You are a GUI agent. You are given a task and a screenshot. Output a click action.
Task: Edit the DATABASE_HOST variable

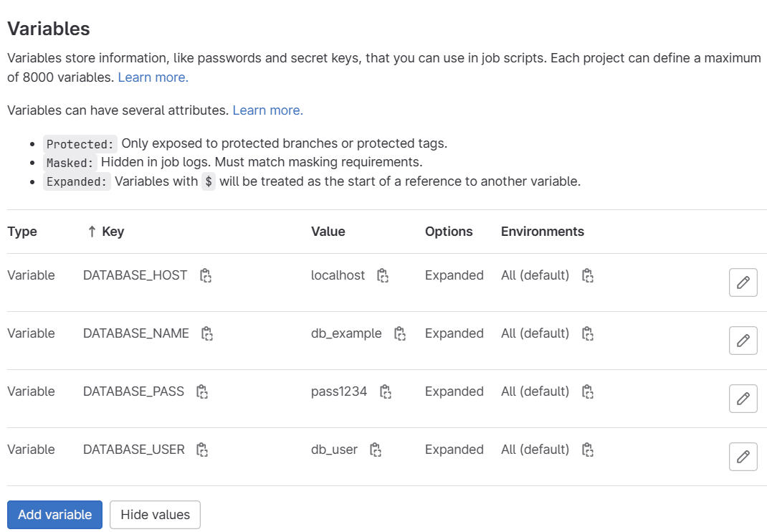[743, 282]
